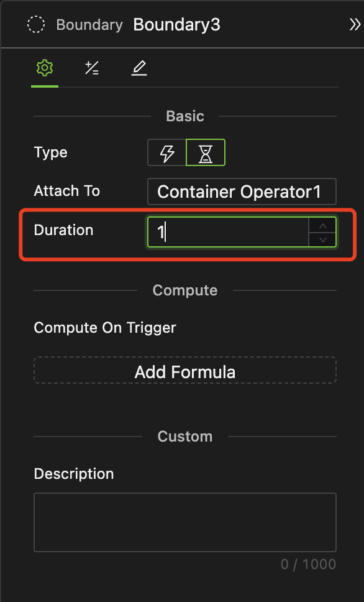Select the hourglass timer Type
This screenshot has width=364, height=602.
(x=206, y=153)
